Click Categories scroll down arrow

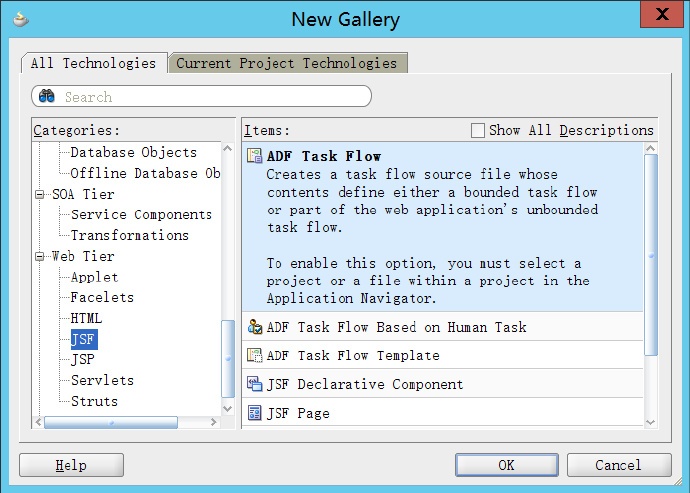pos(228,408)
